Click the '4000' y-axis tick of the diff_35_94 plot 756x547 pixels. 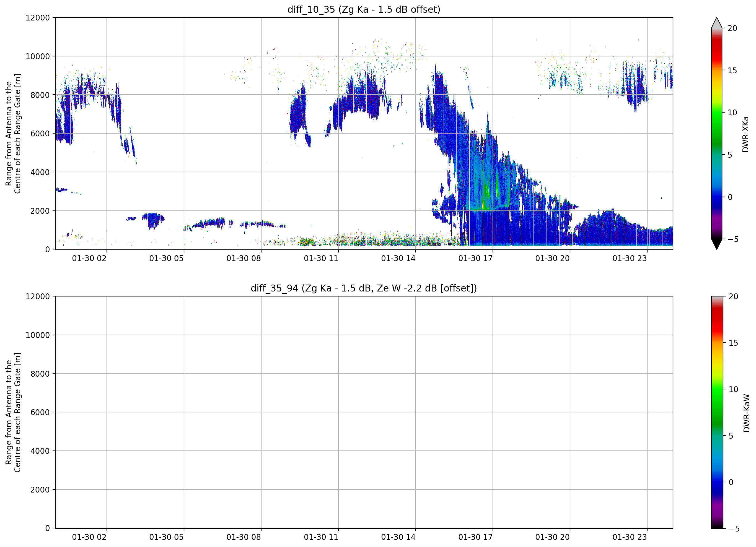click(40, 451)
